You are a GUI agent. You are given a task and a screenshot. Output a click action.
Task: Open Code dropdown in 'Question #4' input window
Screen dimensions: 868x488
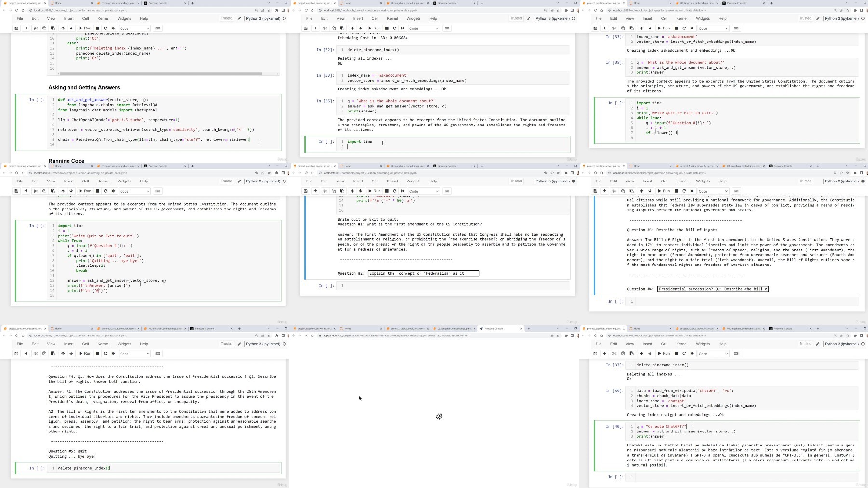tap(713, 191)
